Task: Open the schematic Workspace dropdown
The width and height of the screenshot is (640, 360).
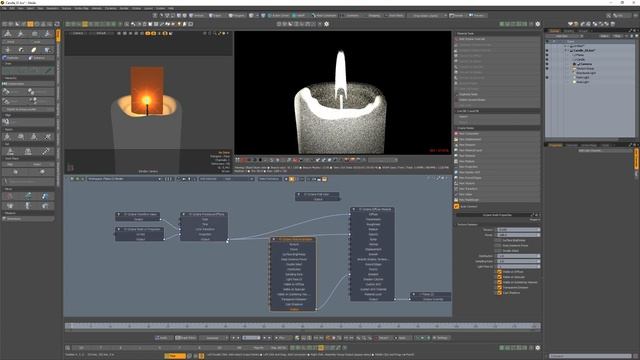Action: (x=124, y=179)
